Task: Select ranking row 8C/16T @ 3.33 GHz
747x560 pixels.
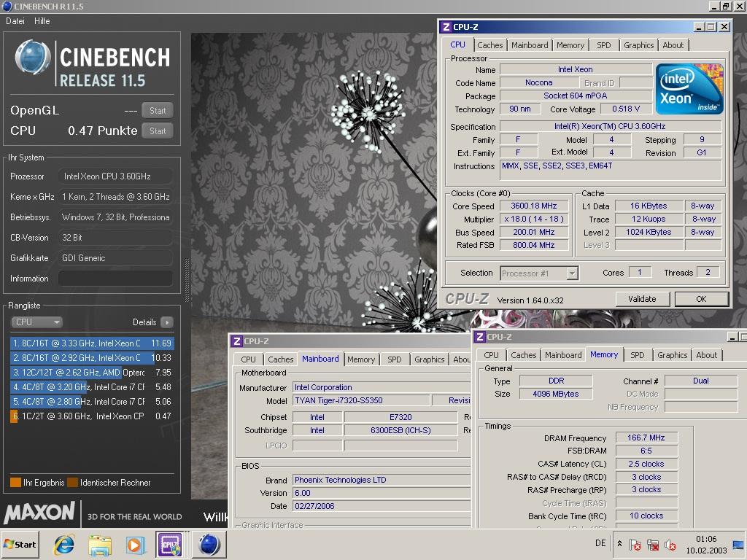Action: click(x=92, y=343)
